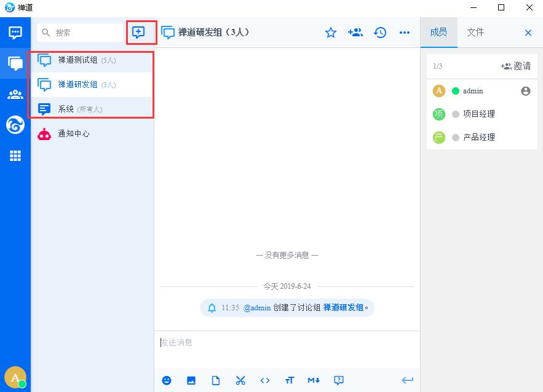The width and height of the screenshot is (543, 392).
Task: Click the screenshot scissors icon
Action: 240,380
